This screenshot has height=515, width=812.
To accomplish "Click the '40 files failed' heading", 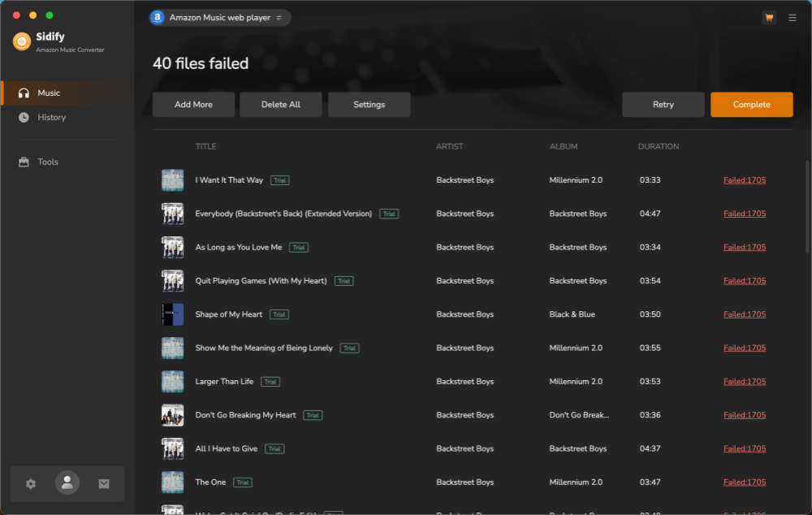I will 201,63.
